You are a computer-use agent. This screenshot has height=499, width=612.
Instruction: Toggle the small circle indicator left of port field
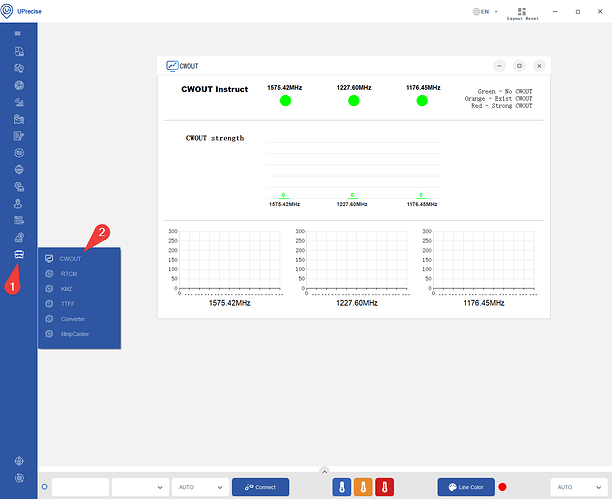45,487
